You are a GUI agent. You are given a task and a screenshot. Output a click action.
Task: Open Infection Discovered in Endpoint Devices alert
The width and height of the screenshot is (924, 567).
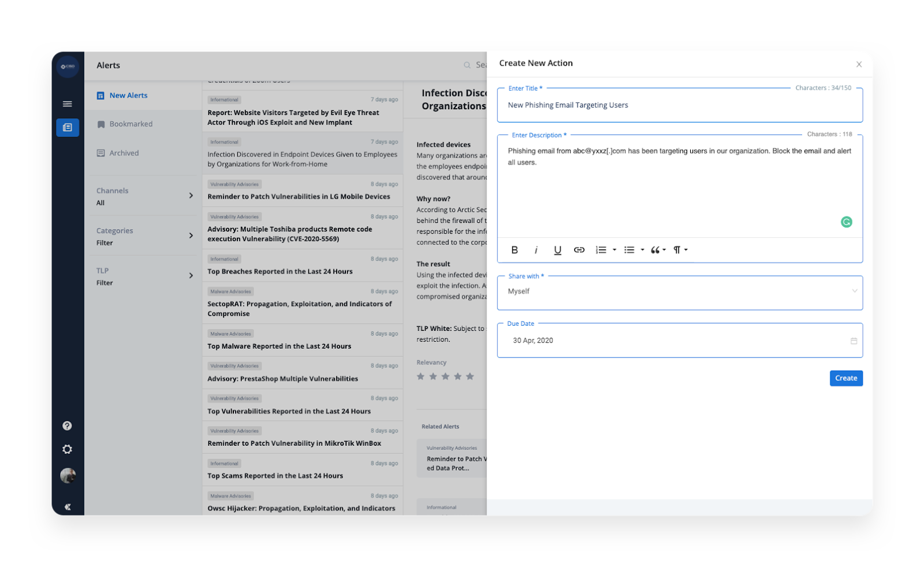coord(303,153)
